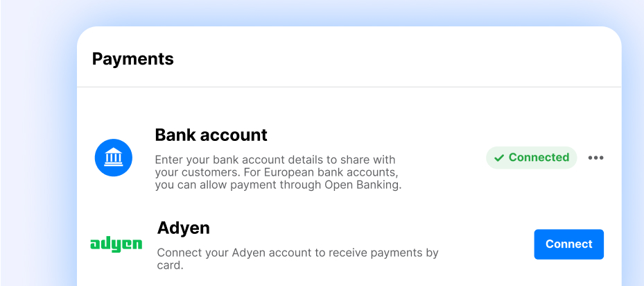Select the Bank account heading
Viewport: 644px width, 286px height.
pyautogui.click(x=211, y=134)
